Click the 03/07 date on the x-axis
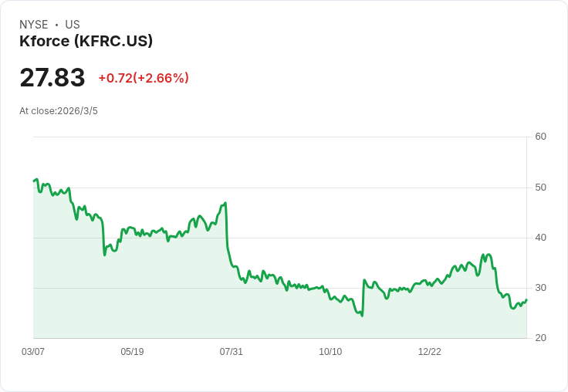568x392 pixels. (33, 352)
